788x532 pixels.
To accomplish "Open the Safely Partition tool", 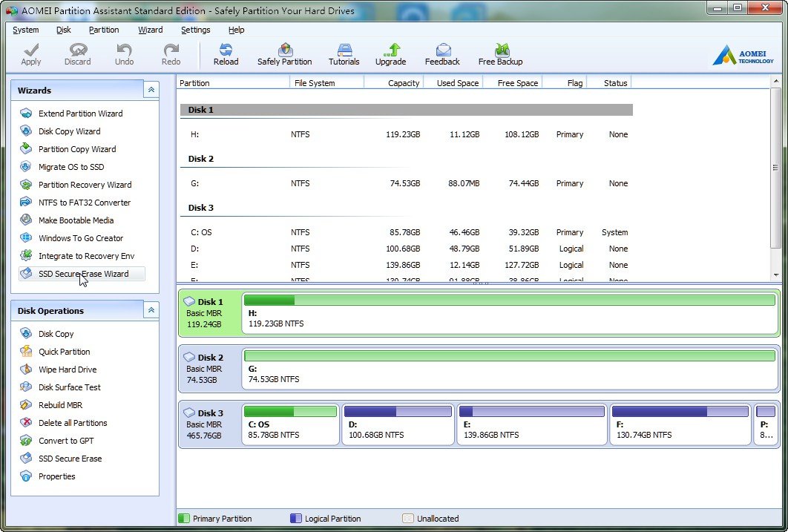I will tap(284, 54).
